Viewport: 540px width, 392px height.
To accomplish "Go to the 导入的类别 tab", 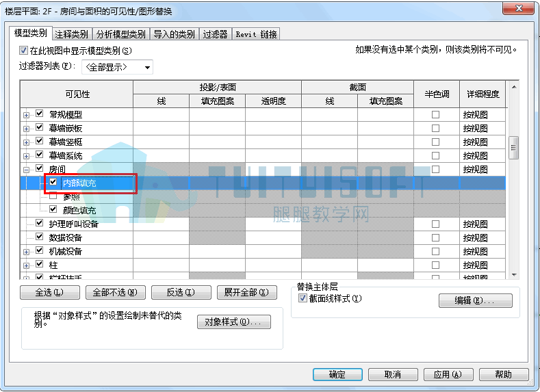I will point(175,34).
